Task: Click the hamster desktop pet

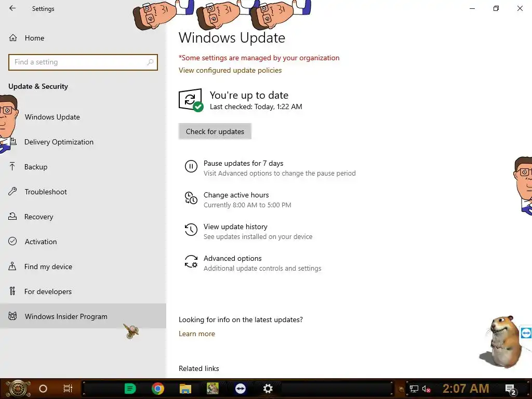Action: pos(501,342)
